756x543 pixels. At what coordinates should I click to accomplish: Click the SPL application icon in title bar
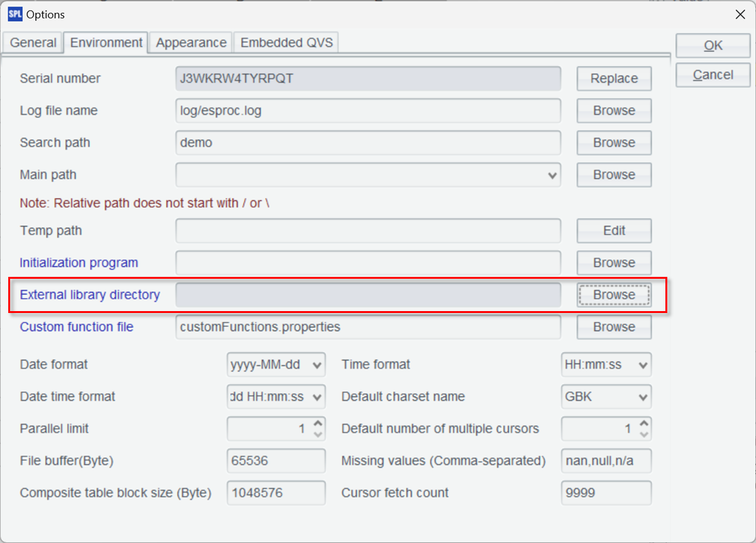[15, 14]
